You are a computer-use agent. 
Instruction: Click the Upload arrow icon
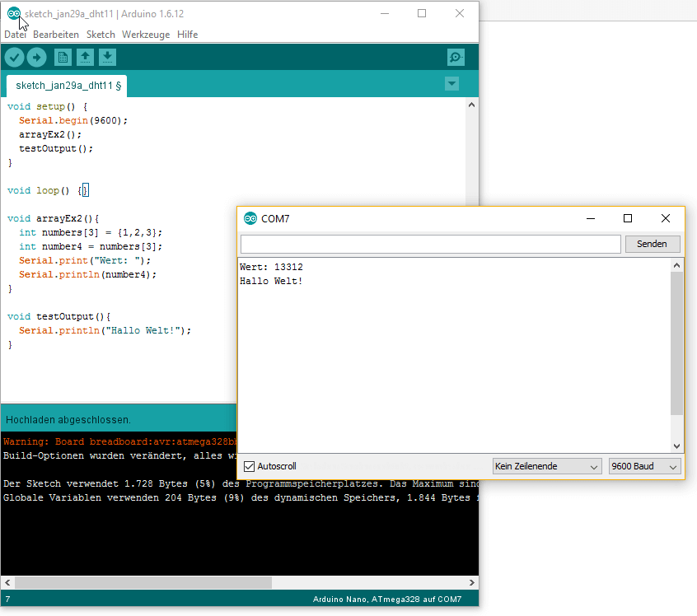(36, 58)
